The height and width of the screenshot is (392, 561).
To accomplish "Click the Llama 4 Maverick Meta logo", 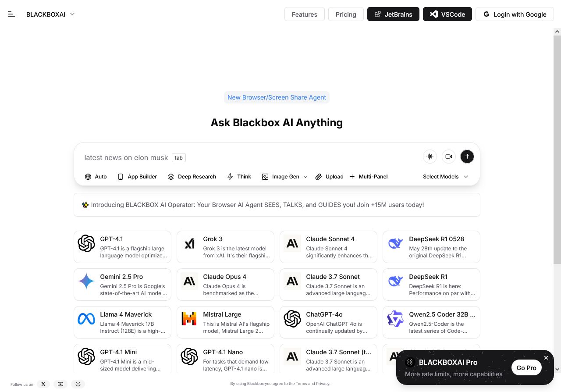I will 86,319.
